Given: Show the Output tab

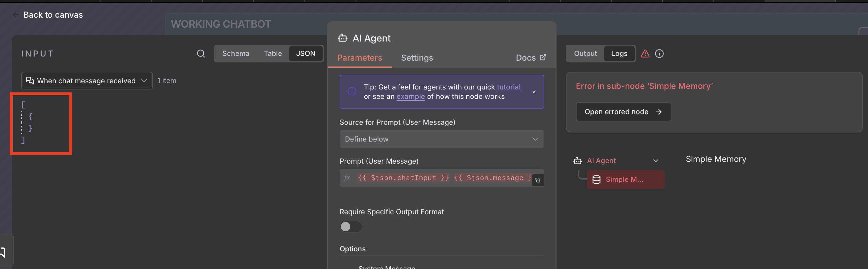Looking at the screenshot, I should coord(585,54).
